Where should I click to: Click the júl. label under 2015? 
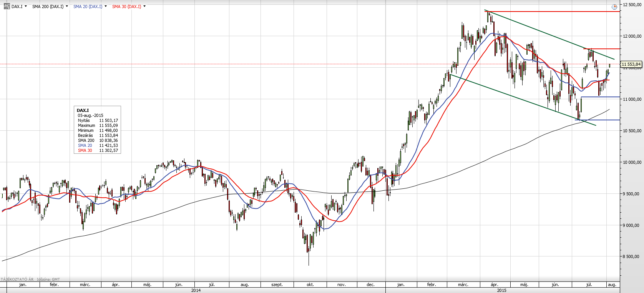click(x=589, y=285)
